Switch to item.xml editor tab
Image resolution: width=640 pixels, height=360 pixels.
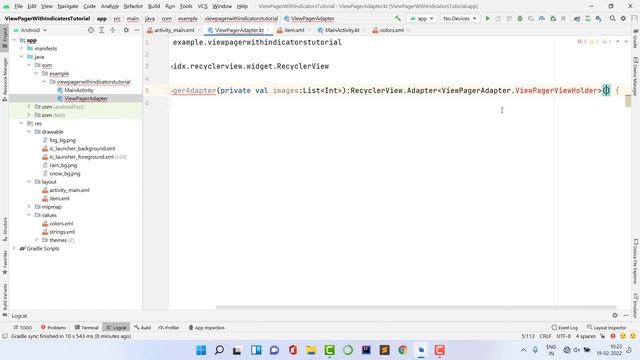[x=293, y=30]
